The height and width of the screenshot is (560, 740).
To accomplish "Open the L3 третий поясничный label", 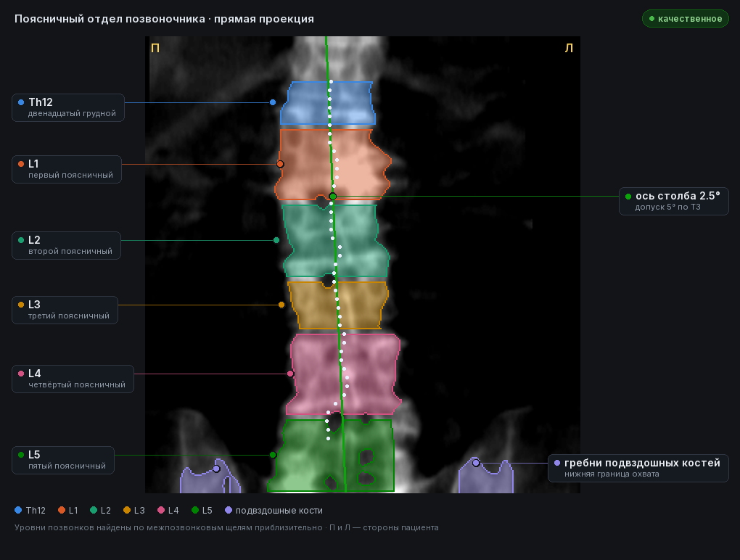I will [65, 310].
